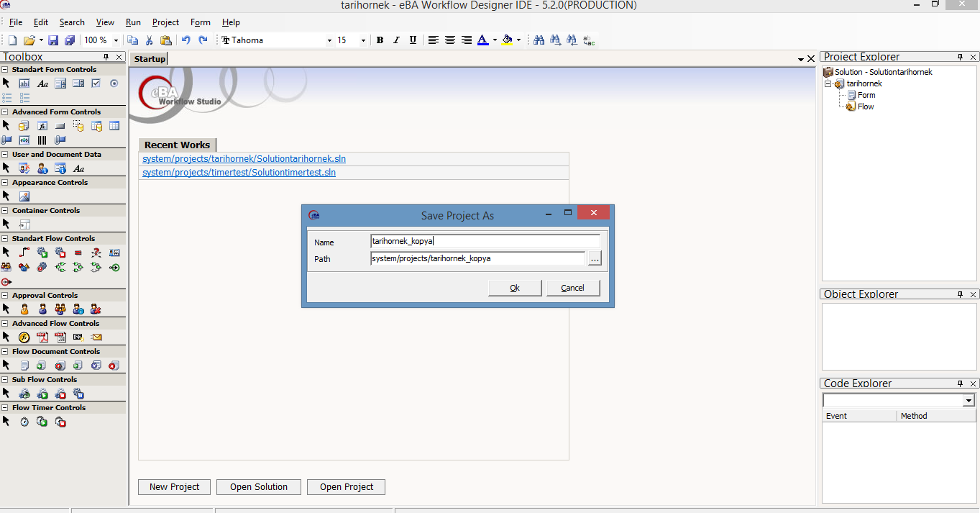Open recent Solutiontimertest.sln link
Screen dimensions: 980x513
[239, 173]
